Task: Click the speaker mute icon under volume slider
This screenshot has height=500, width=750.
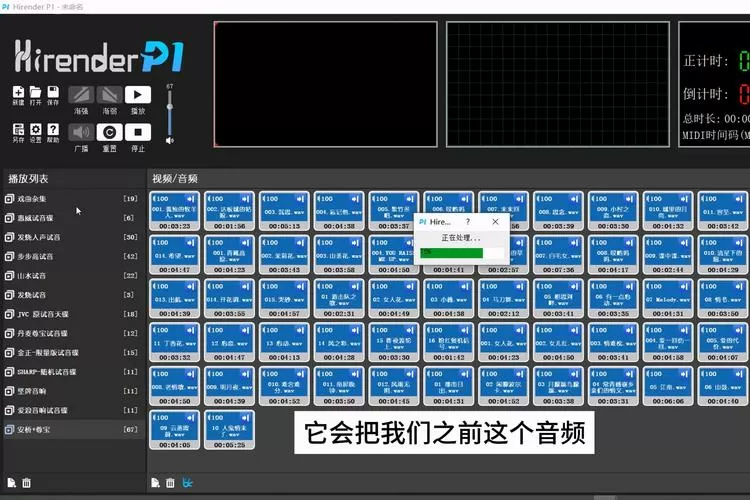Action: coord(169,140)
